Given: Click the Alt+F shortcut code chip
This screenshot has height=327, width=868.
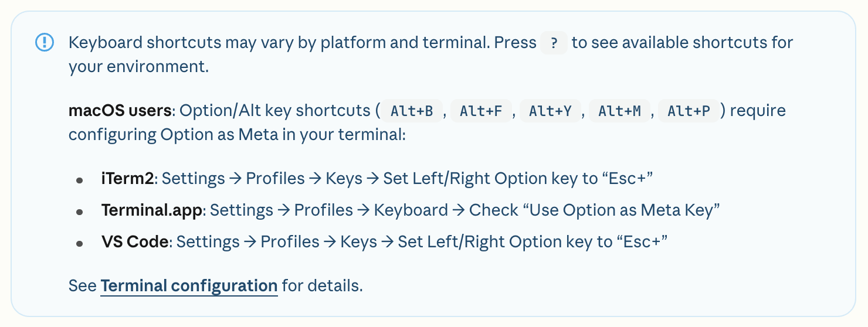Looking at the screenshot, I should pyautogui.click(x=481, y=111).
